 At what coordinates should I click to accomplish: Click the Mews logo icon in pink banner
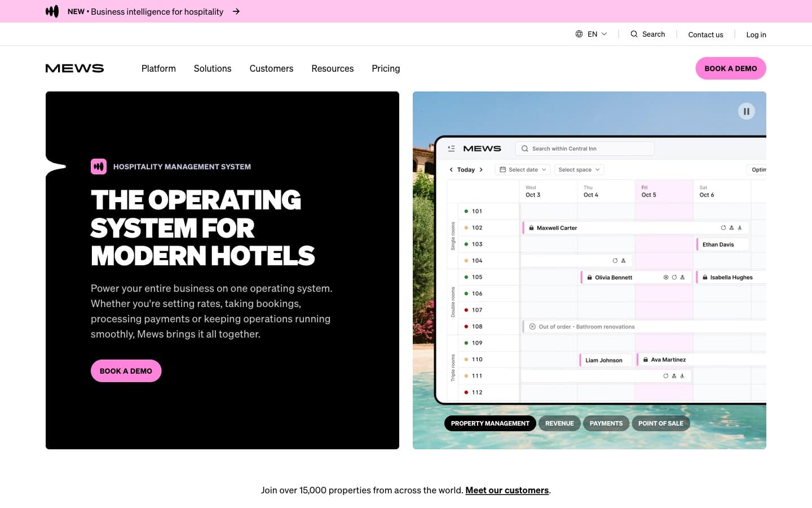(52, 11)
